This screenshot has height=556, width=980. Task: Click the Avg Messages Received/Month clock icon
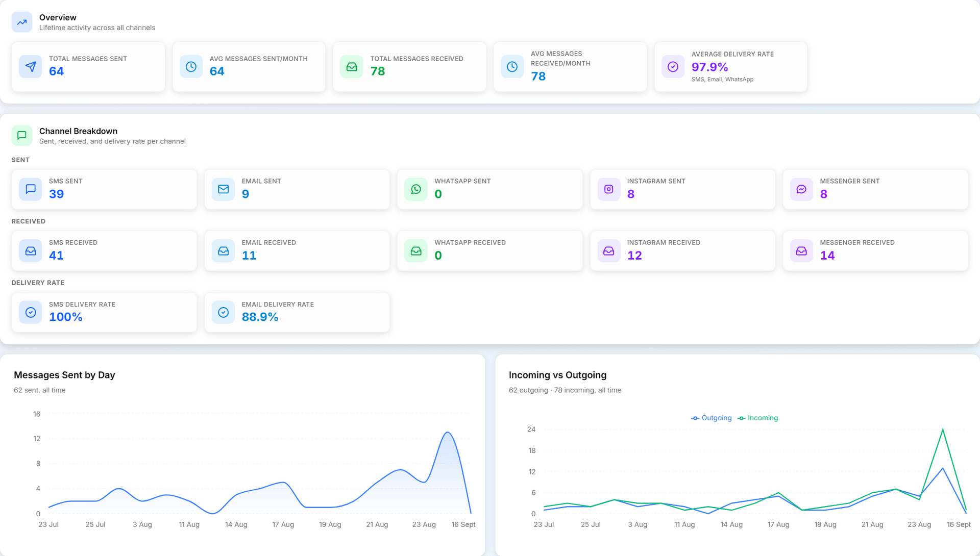pos(512,67)
